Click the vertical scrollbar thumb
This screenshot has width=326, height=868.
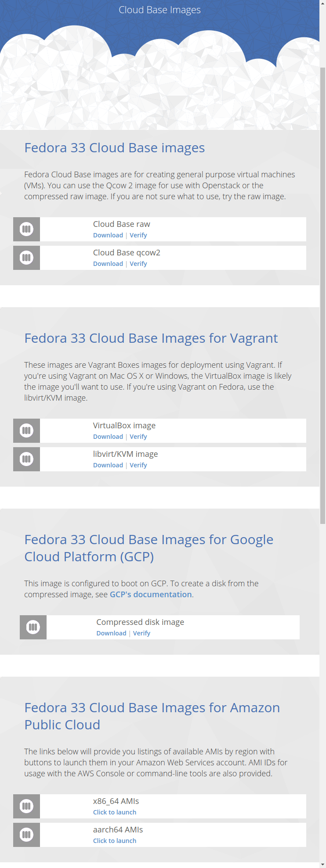tap(322, 296)
